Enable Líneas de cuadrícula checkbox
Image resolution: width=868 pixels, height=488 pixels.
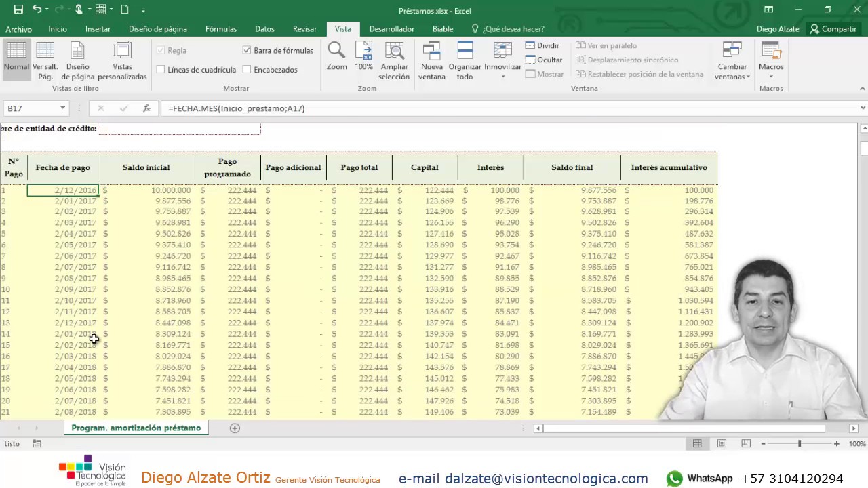(161, 69)
